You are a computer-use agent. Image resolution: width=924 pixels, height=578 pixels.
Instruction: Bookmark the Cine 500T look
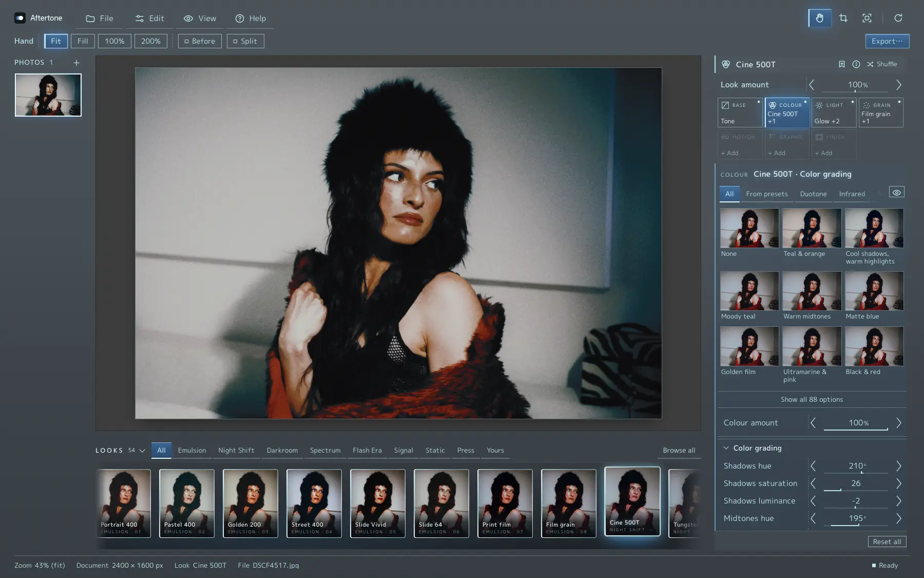click(841, 64)
